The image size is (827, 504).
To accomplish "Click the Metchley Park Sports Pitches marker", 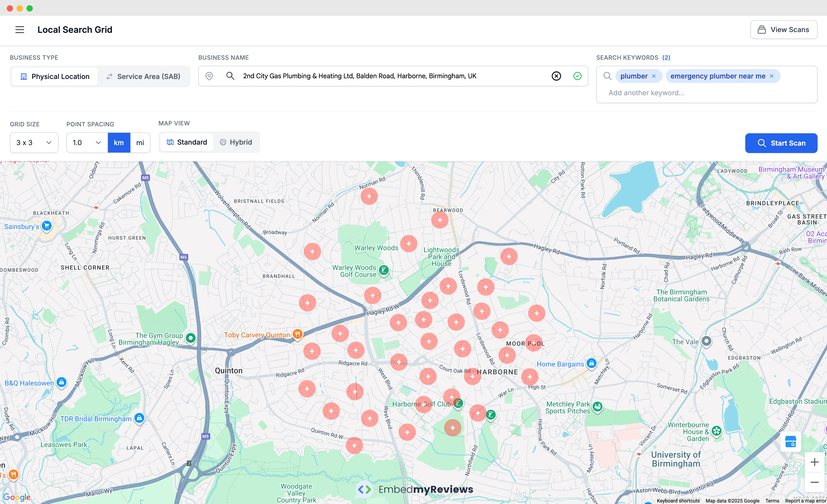I will (x=598, y=407).
